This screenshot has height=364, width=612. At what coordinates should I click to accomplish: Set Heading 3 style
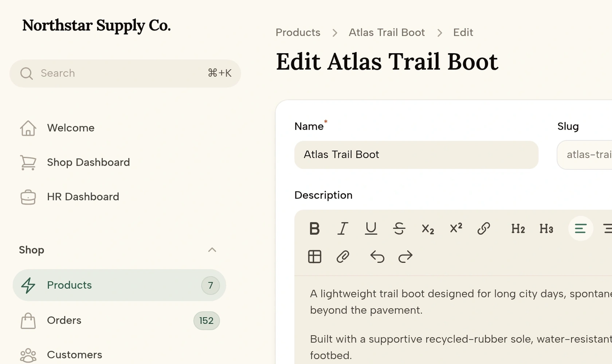546,229
